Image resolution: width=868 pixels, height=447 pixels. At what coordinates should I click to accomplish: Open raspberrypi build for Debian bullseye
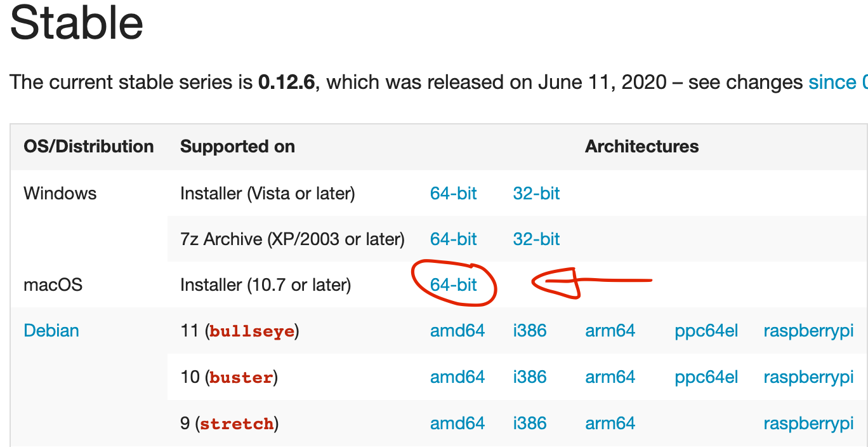(x=809, y=330)
